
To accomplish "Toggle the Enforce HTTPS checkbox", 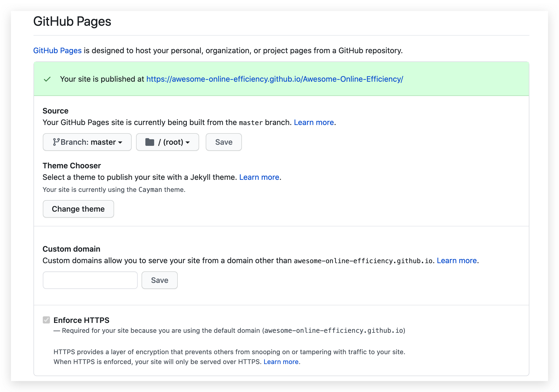I will pos(46,320).
